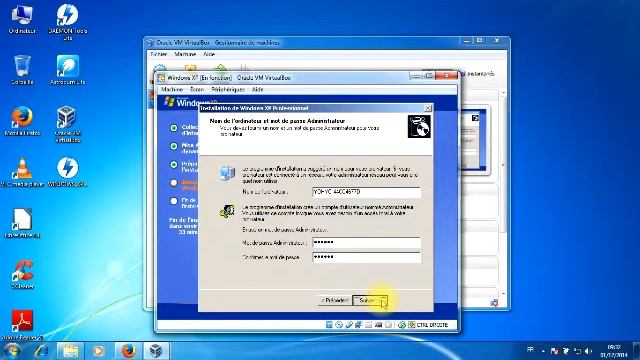Select LibreOffice desktop shortcut
Image resolution: width=640 pixels, height=360 pixels.
(22, 223)
